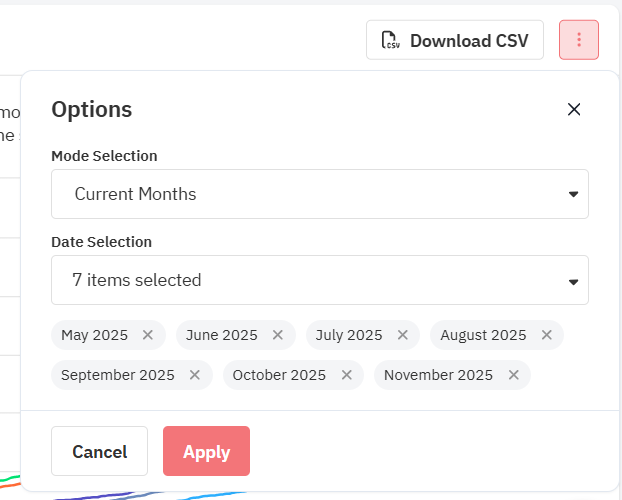Open the Mode Selection dropdown

pos(320,194)
